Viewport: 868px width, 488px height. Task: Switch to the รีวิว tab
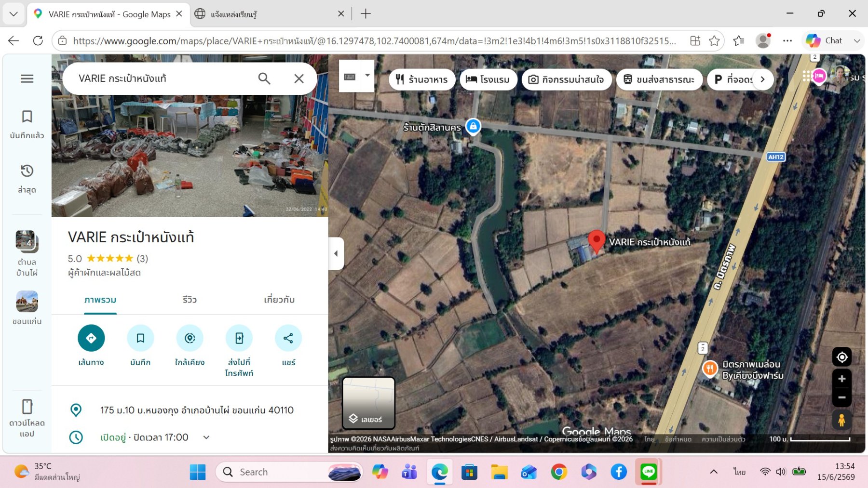pos(190,300)
